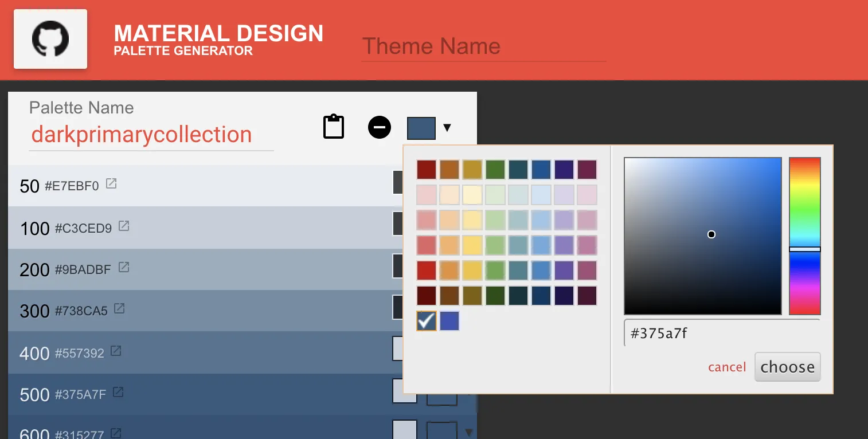Click the Theme Name field
The width and height of the screenshot is (868, 439).
click(483, 46)
